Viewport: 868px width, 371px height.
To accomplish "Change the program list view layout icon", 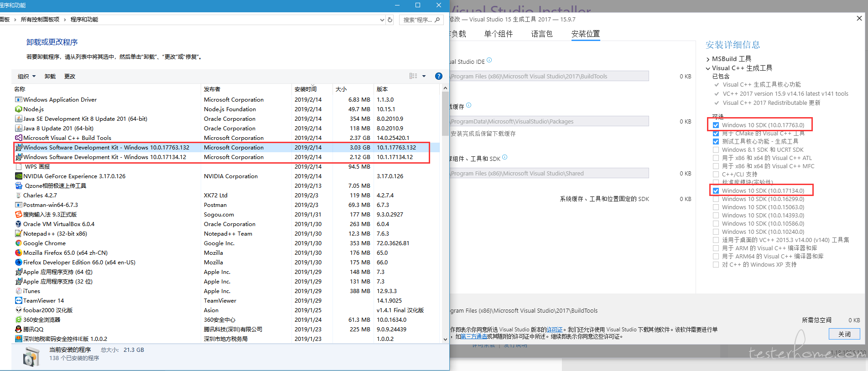I will click(x=413, y=76).
